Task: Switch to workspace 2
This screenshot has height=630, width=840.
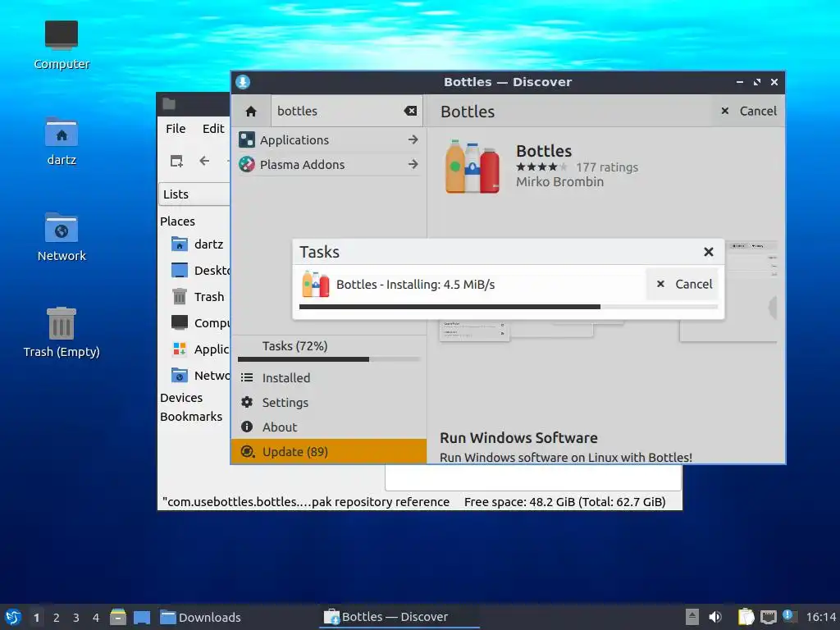Action: (57, 618)
